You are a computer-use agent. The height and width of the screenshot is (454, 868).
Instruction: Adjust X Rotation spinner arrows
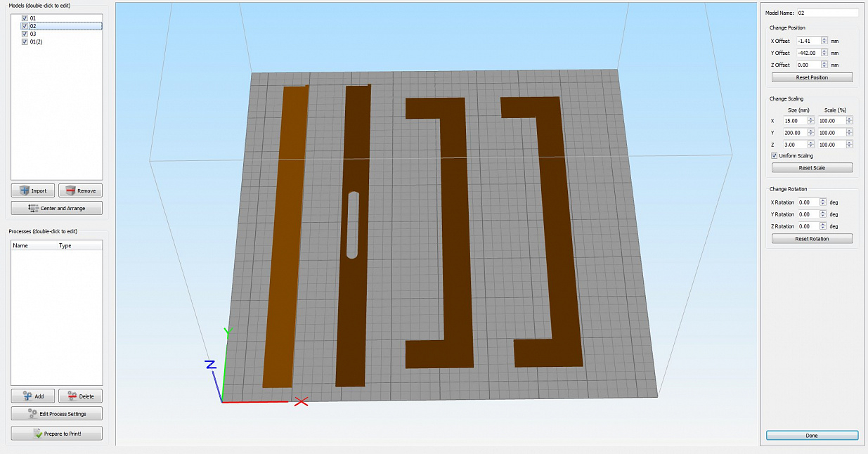pos(824,202)
